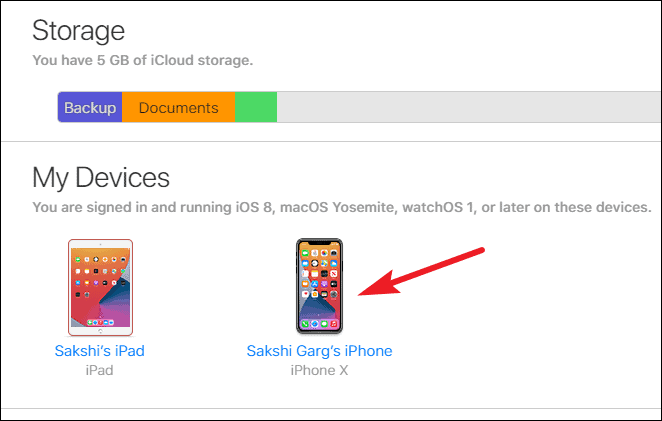
Task: Click the home button on iPad image
Action: point(100,331)
